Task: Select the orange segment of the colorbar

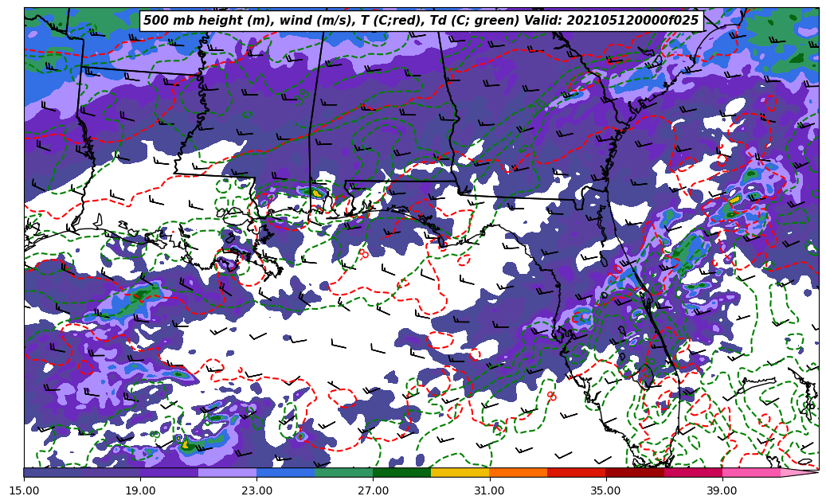Action: click(x=519, y=472)
